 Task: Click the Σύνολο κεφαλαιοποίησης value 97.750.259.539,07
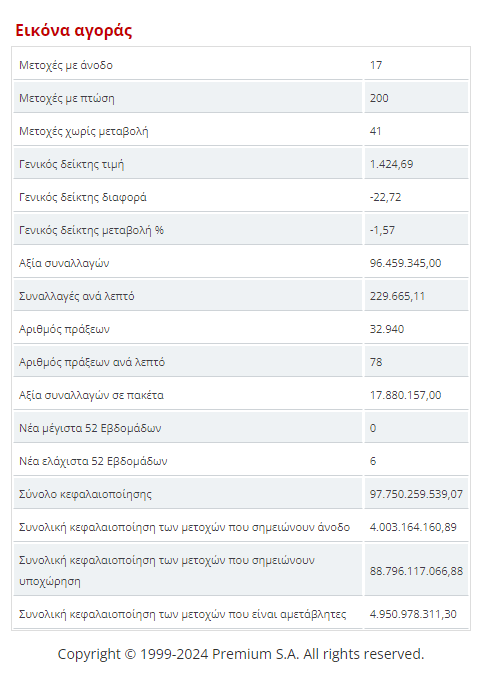coord(416,494)
